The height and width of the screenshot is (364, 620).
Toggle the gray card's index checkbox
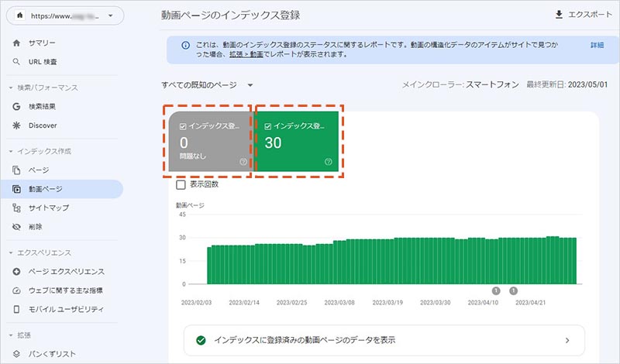point(182,125)
